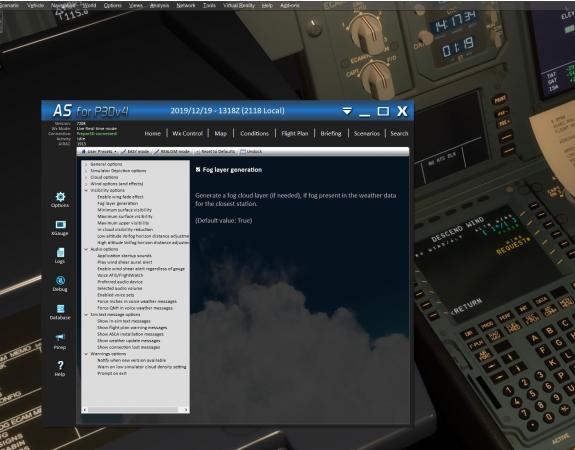Toggle the Fog layer generation checkbox
This screenshot has width=575, height=450.
point(198,169)
